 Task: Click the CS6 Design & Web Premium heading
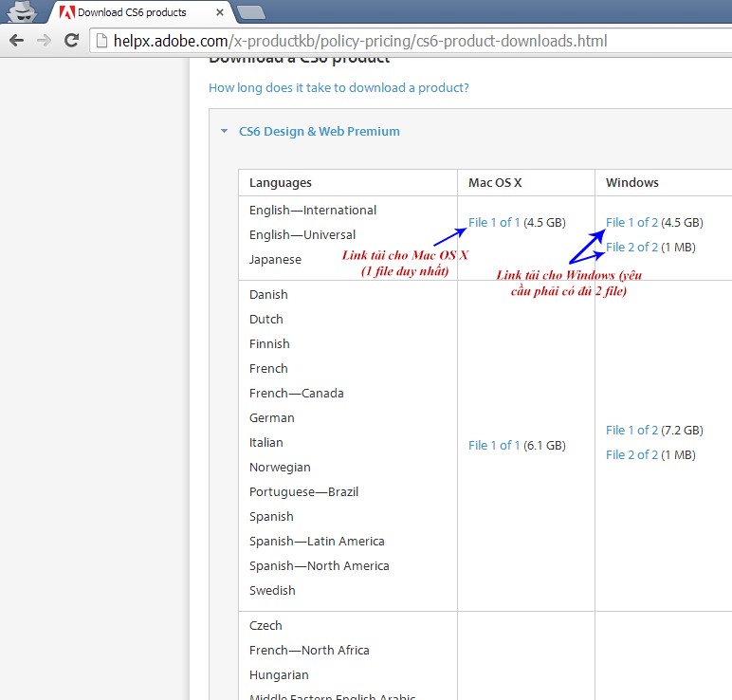tap(319, 131)
